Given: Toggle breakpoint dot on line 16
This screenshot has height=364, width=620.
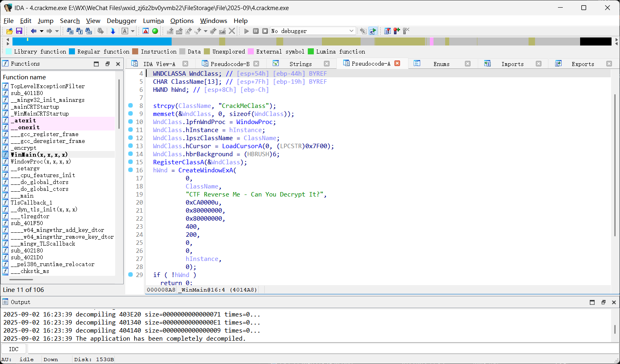Looking at the screenshot, I should pos(131,170).
